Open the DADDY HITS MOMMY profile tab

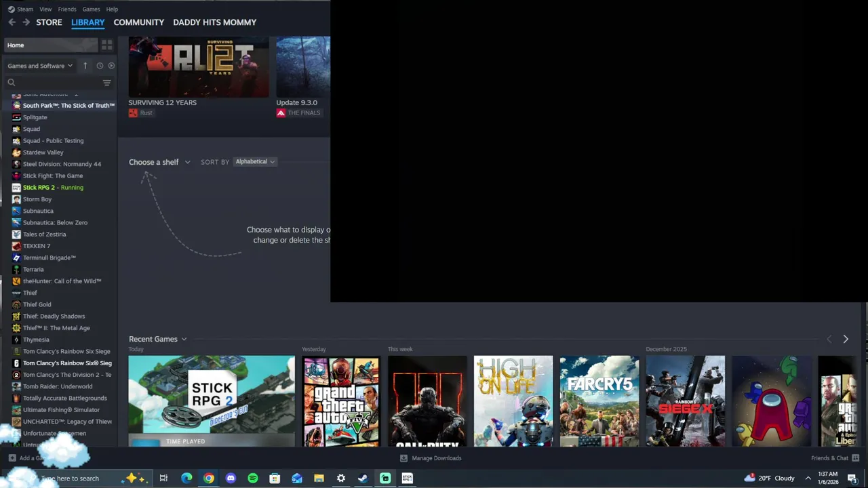click(214, 22)
